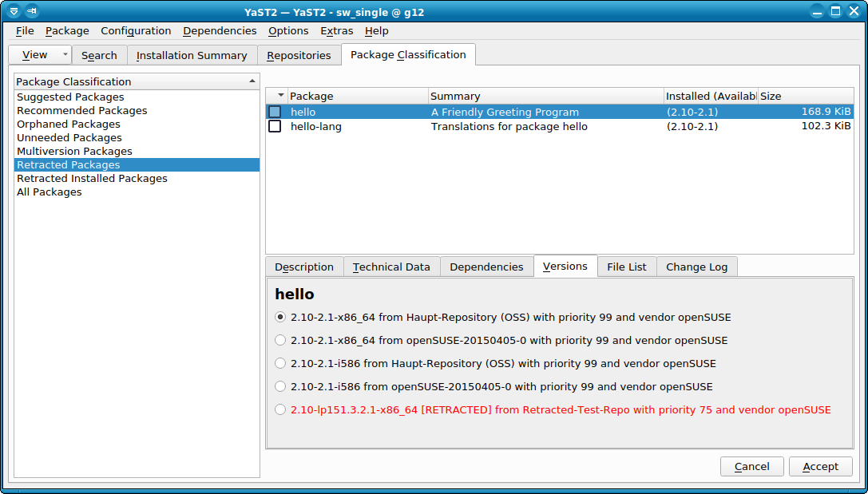Close the YaST2 window
The width and height of the screenshot is (868, 494).
coord(854,11)
